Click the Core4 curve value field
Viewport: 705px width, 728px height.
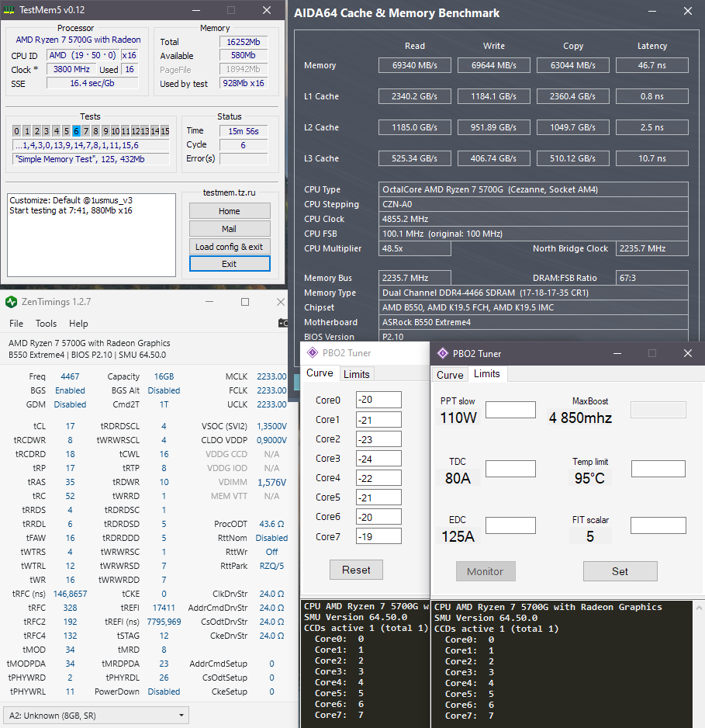[x=378, y=478]
